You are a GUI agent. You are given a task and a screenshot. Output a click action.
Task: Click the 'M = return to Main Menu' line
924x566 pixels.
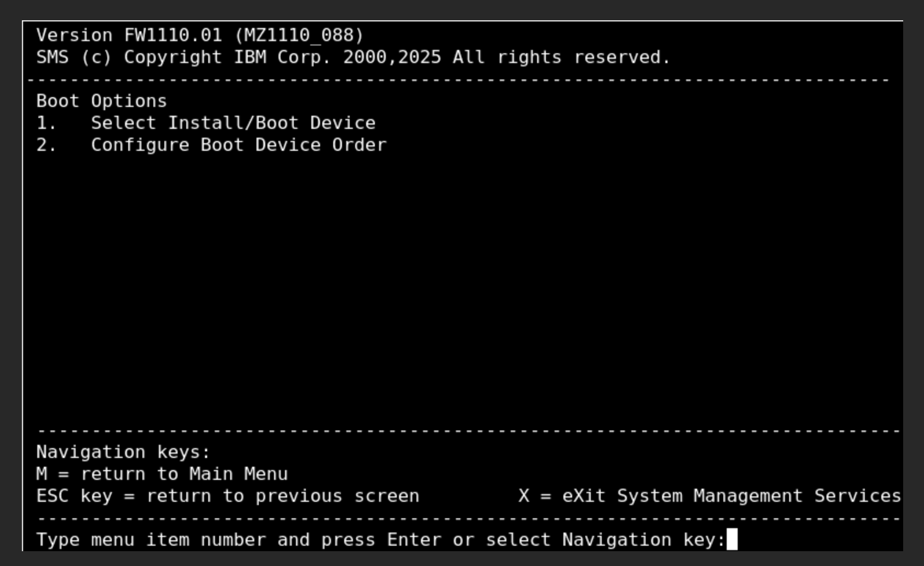click(x=162, y=474)
